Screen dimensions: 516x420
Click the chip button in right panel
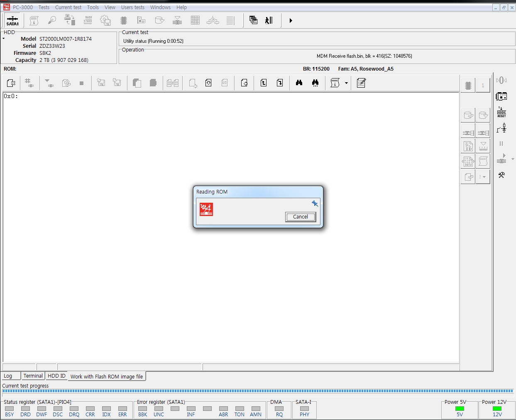[x=468, y=86]
